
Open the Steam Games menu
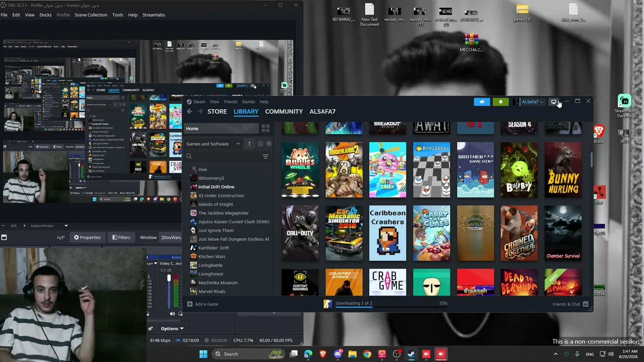(x=249, y=102)
